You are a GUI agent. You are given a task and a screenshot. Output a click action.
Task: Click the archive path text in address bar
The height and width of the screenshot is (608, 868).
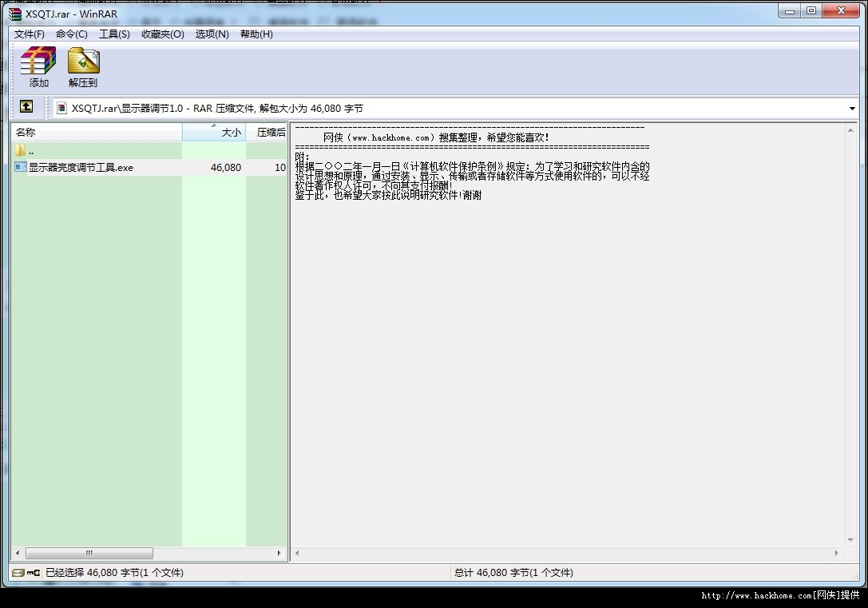pos(217,109)
